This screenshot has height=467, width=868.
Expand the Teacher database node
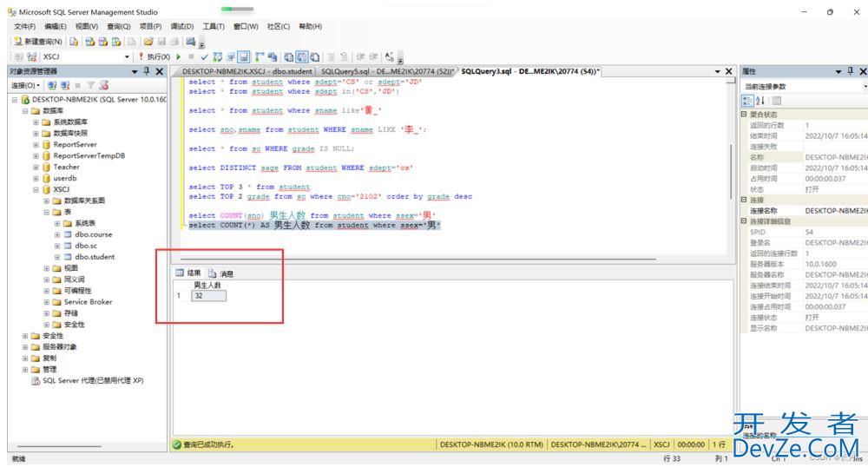click(x=36, y=168)
